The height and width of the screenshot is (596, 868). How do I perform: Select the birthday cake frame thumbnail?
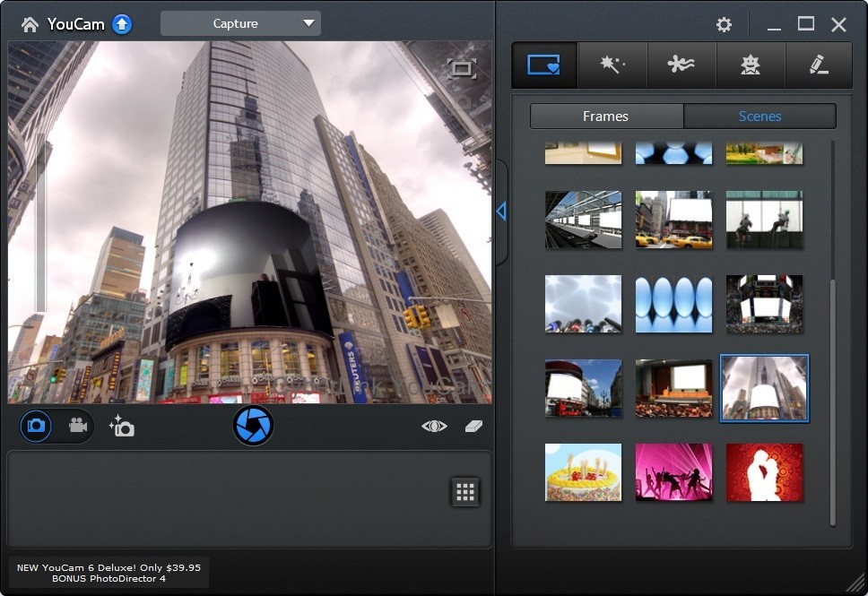tap(583, 472)
